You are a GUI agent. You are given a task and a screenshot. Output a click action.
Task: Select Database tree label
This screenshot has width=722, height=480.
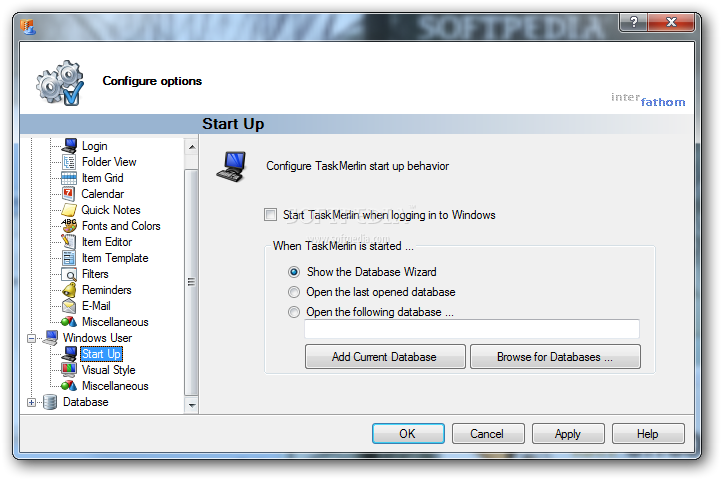[x=86, y=402]
